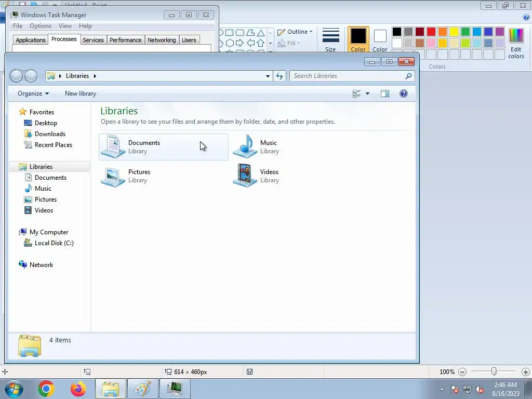Show the preview pane icon
The image size is (532, 399).
(x=385, y=94)
